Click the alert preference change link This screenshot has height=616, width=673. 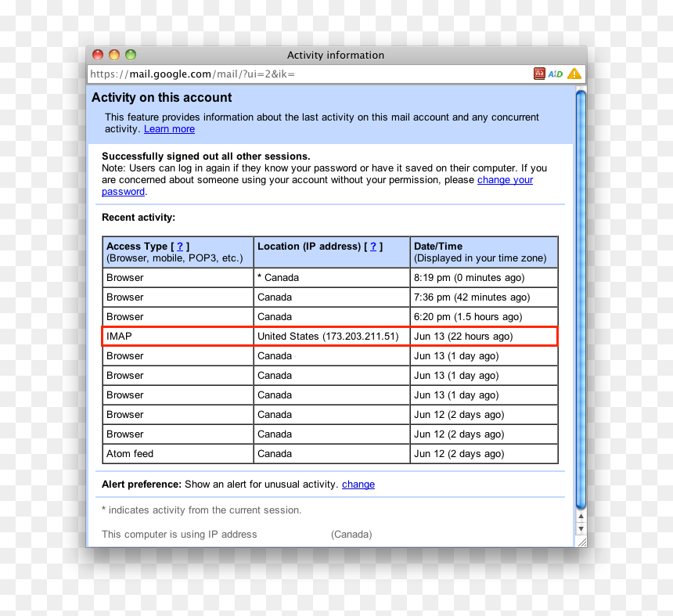(358, 485)
